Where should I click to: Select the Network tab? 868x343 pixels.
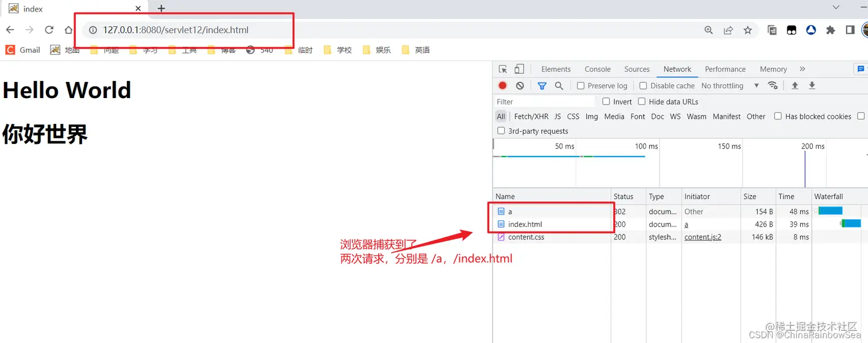pos(677,69)
